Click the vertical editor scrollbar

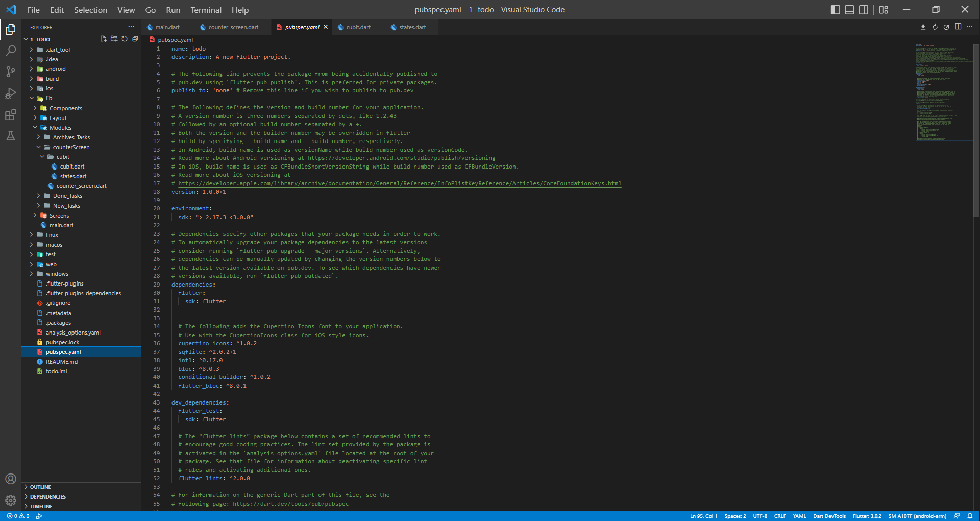coord(976,131)
